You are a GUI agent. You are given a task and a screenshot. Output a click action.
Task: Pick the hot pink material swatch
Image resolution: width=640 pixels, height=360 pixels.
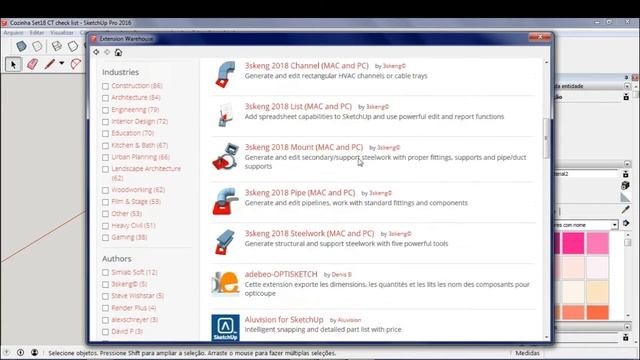pyautogui.click(x=573, y=243)
